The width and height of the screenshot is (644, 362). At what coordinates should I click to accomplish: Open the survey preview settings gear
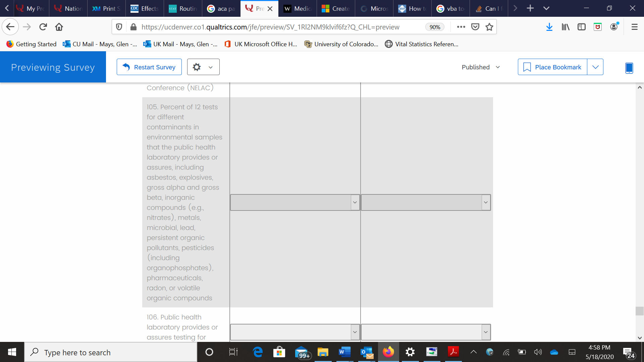pyautogui.click(x=197, y=67)
